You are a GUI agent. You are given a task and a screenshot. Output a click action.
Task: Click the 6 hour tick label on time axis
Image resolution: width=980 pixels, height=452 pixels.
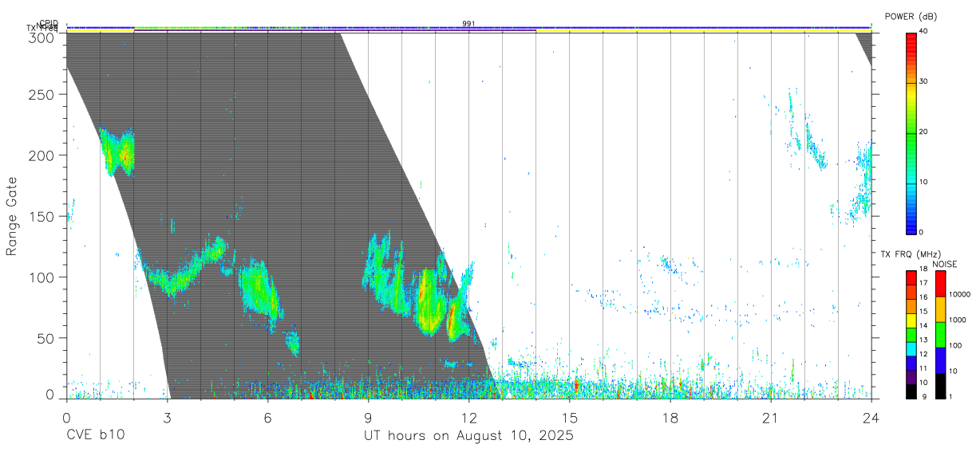pyautogui.click(x=267, y=419)
